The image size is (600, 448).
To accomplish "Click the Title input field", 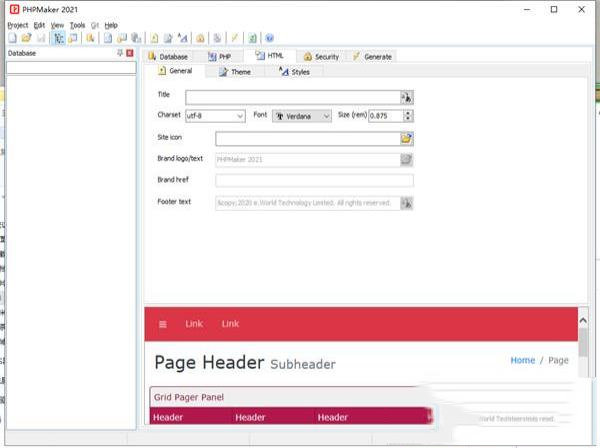I will (x=292, y=96).
